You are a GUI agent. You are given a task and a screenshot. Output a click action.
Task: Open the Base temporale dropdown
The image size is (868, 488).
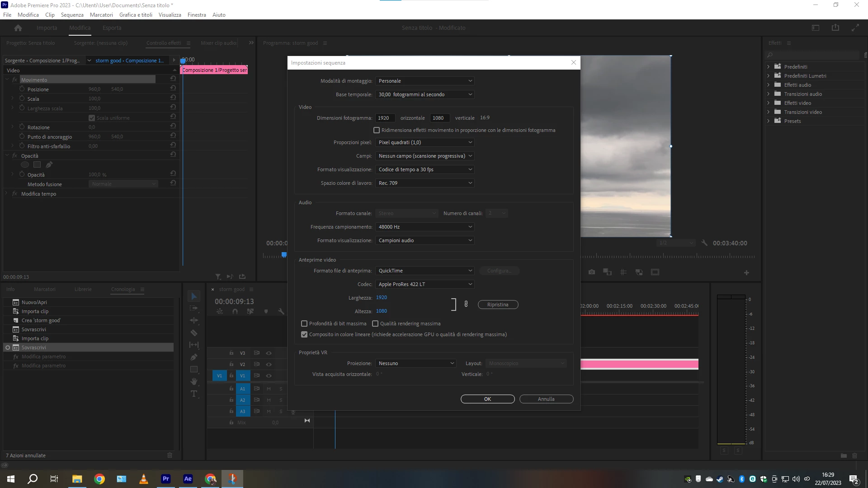pos(425,94)
